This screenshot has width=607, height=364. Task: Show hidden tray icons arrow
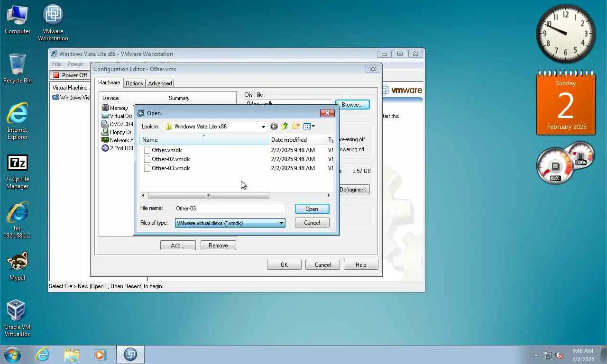tap(536, 355)
